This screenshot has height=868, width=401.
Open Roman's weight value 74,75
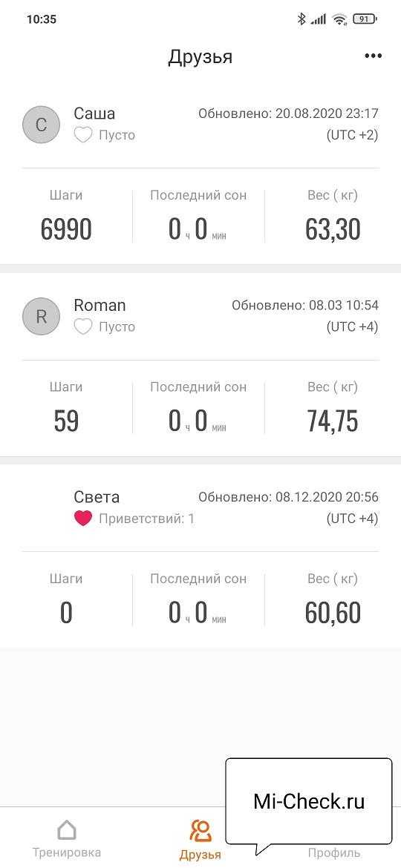click(333, 422)
